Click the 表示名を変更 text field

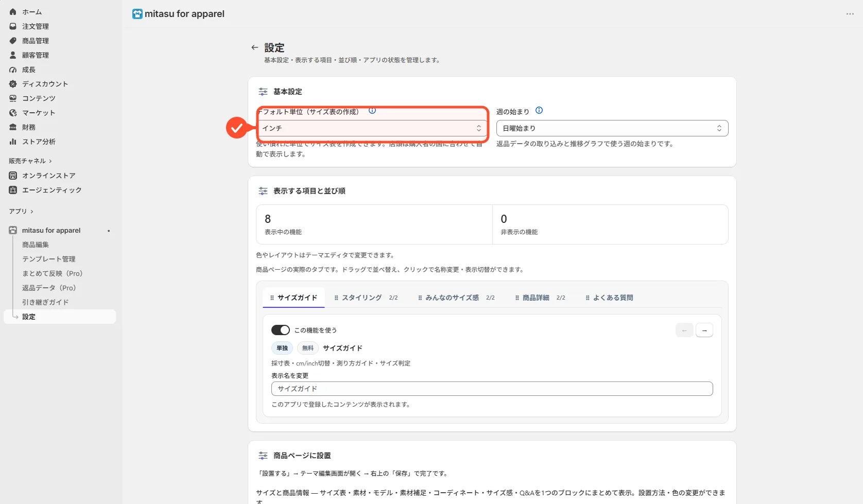[x=492, y=389]
